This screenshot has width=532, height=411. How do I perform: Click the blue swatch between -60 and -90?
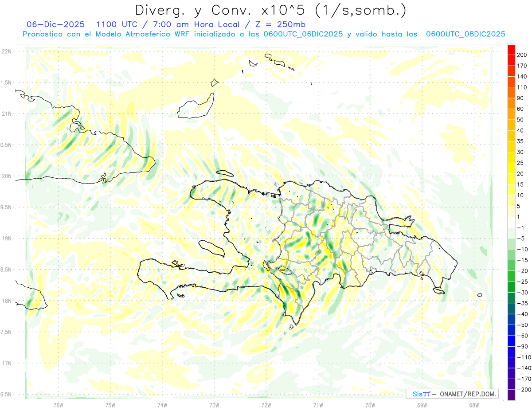tap(511, 341)
